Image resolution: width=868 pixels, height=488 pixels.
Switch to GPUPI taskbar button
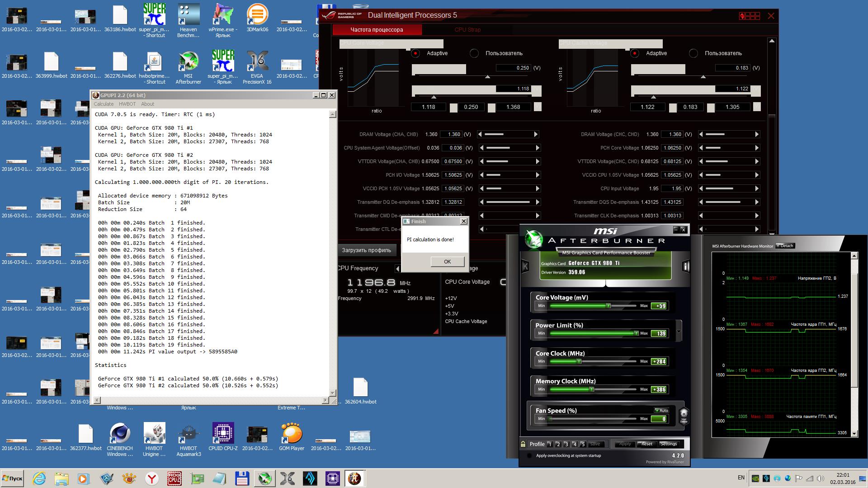pos(354,478)
